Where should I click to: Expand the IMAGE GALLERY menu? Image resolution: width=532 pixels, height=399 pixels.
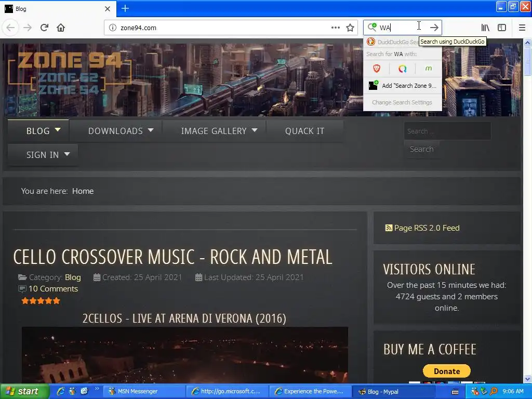pos(219,131)
